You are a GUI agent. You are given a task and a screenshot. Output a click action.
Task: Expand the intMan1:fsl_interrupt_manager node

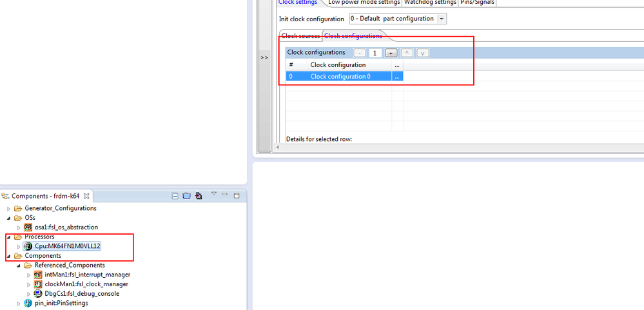29,275
